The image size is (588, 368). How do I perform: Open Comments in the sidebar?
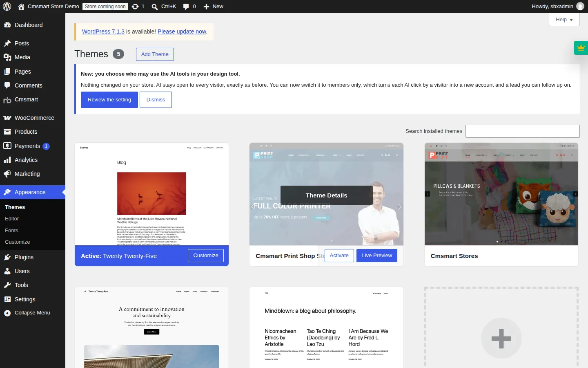[x=33, y=85]
